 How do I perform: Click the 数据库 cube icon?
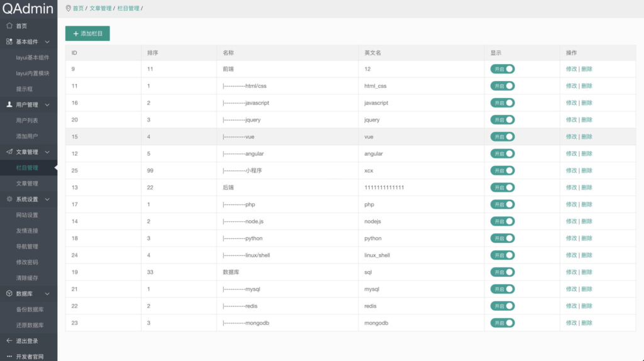[9, 293]
